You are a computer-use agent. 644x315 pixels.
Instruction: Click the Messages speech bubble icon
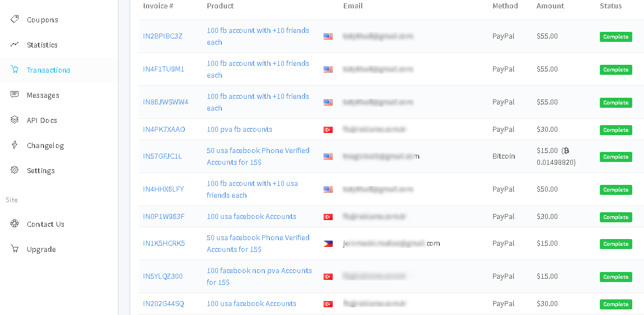[x=15, y=95]
